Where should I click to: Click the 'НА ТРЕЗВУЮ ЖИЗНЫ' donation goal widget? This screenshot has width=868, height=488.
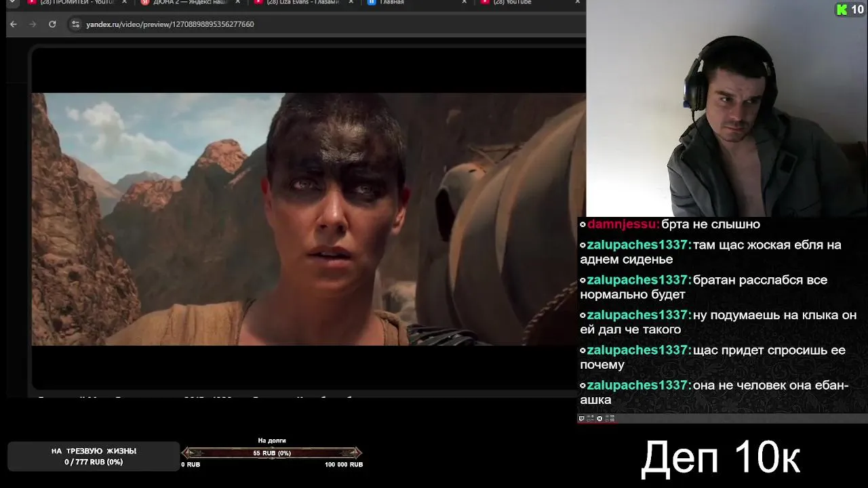(94, 456)
